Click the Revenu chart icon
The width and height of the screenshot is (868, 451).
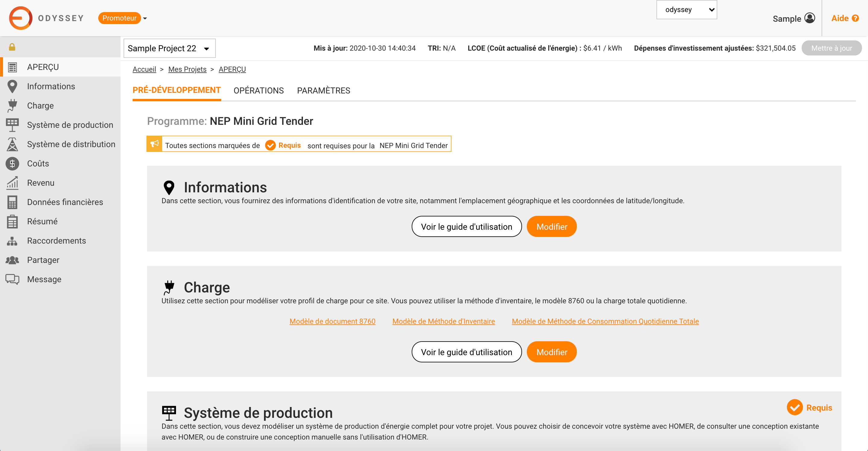click(12, 183)
